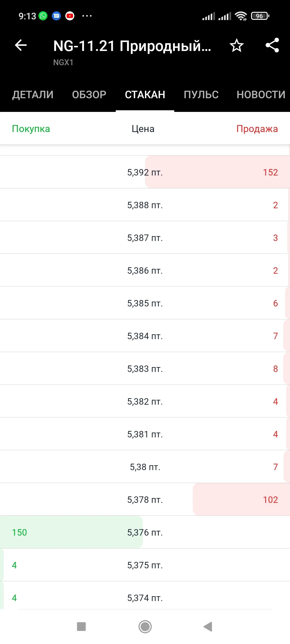Open the НОВОСТИ tab

click(261, 95)
